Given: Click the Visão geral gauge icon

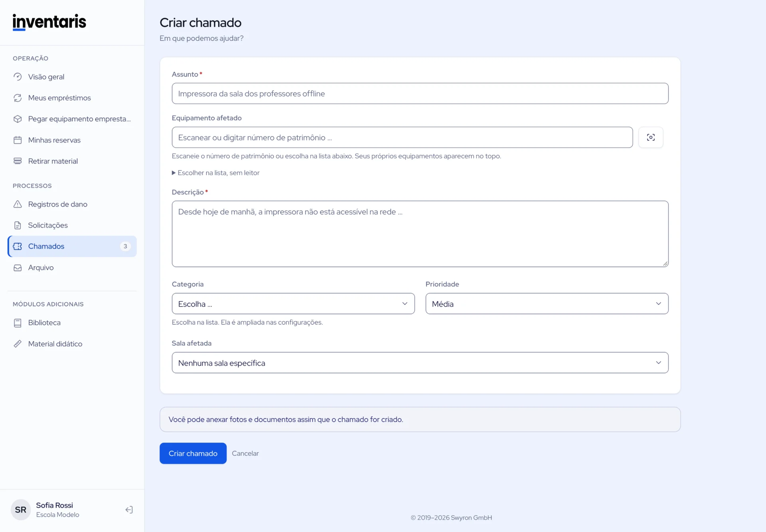Looking at the screenshot, I should point(18,77).
